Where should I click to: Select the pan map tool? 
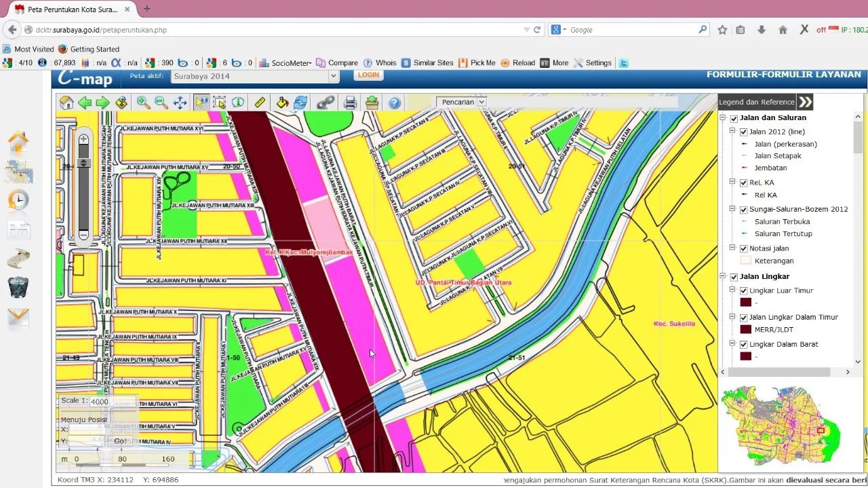pyautogui.click(x=180, y=102)
